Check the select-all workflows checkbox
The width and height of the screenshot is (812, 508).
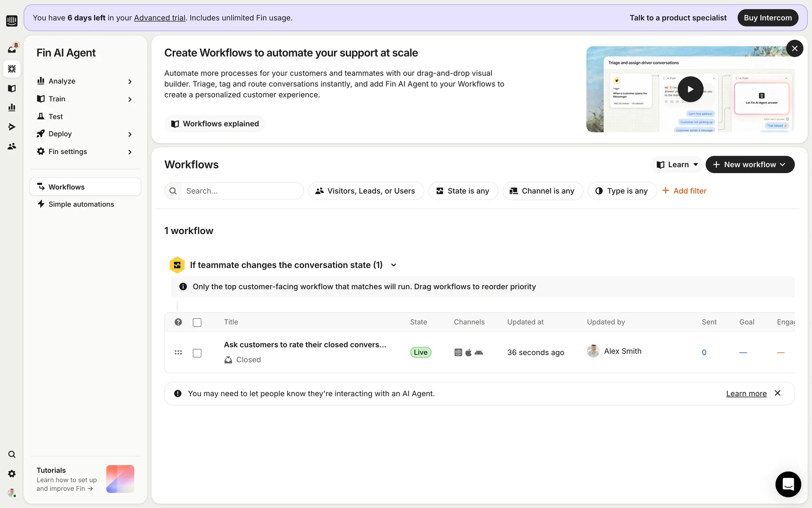pos(197,323)
